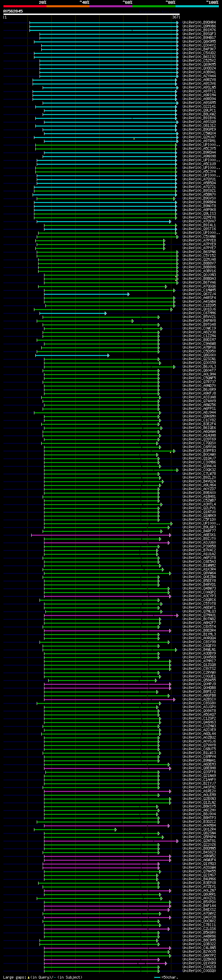The width and height of the screenshot is (222, 980).
Task: Select hit UniRef100_Q304Y2
Action: click(x=199, y=45)
